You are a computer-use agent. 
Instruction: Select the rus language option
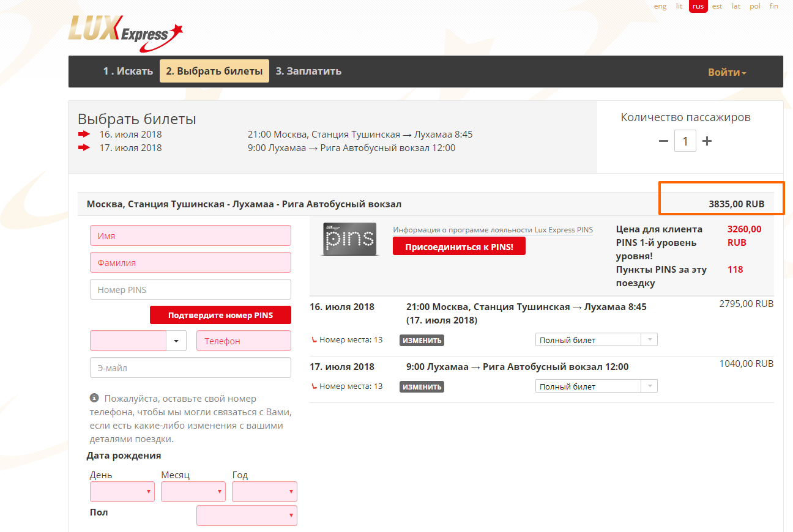click(x=698, y=6)
